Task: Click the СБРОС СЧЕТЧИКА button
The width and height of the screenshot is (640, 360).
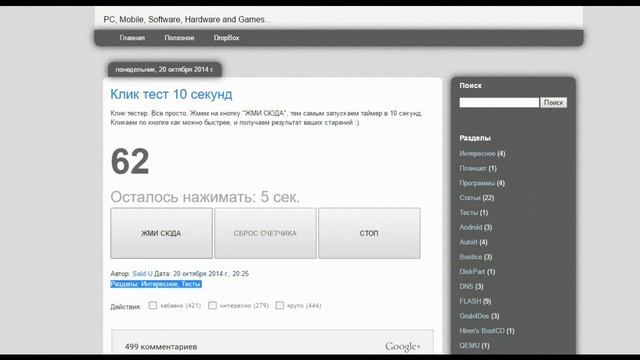Action: 265,233
